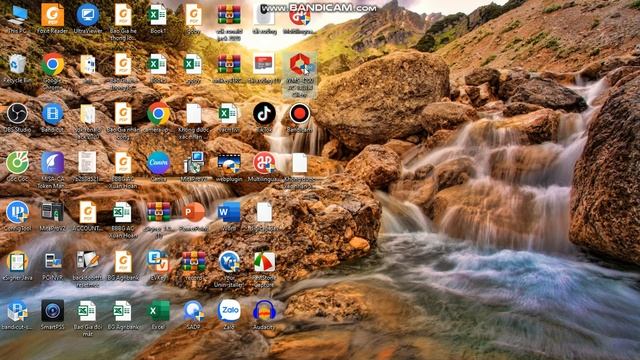The height and width of the screenshot is (360, 640).
Task: Open the memory card image thumbnail
Action: (x=264, y=68)
